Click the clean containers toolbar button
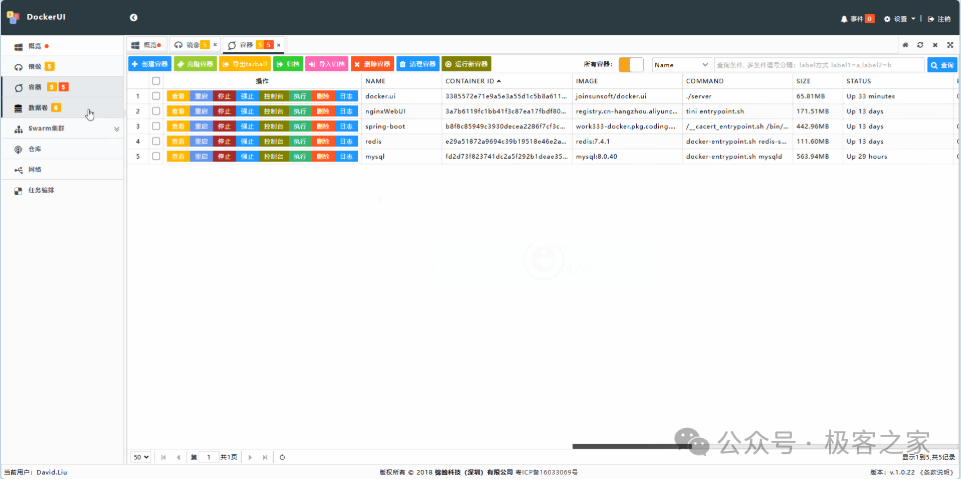961x481 pixels. 418,64
